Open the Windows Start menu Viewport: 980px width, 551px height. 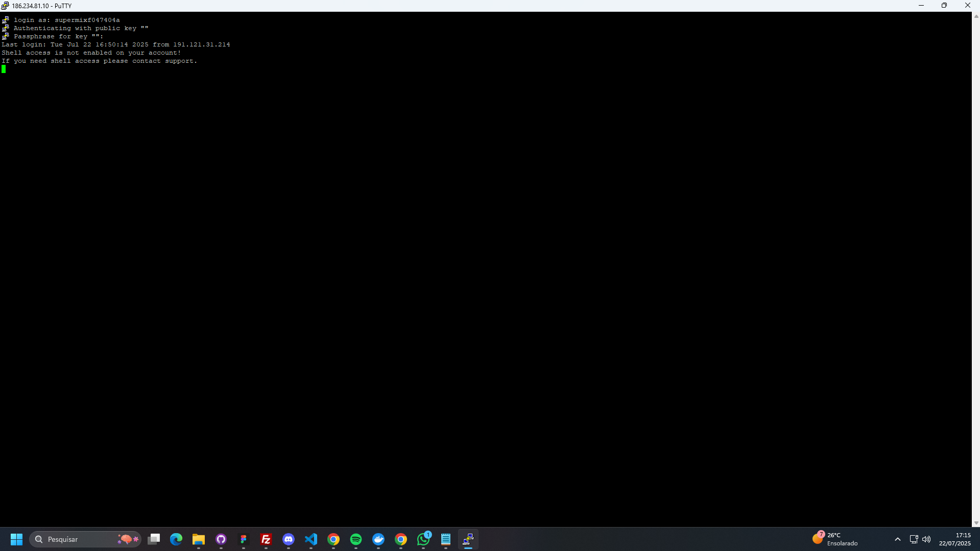pyautogui.click(x=16, y=539)
